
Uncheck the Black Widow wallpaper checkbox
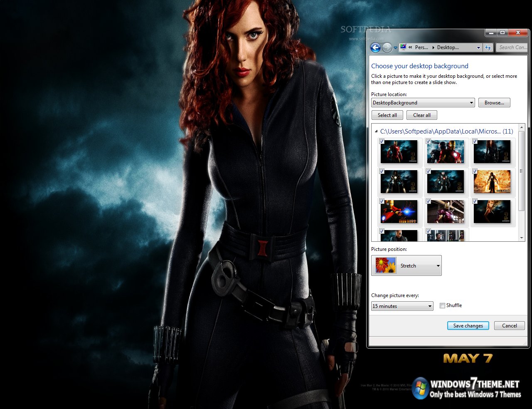475,141
